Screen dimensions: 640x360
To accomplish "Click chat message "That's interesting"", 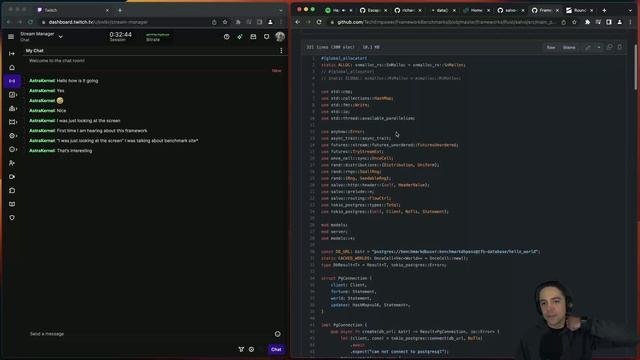I will tap(74, 151).
